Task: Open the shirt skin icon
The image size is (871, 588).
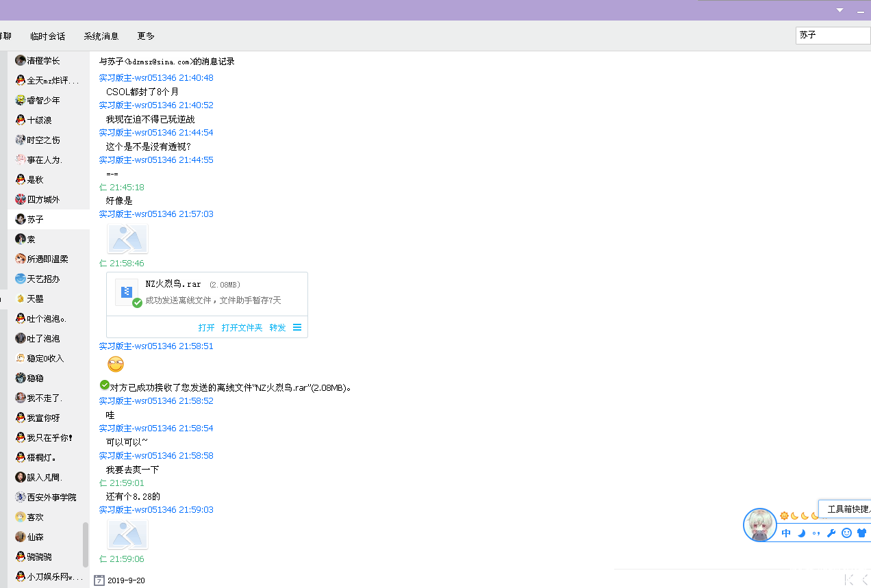Action: [861, 533]
